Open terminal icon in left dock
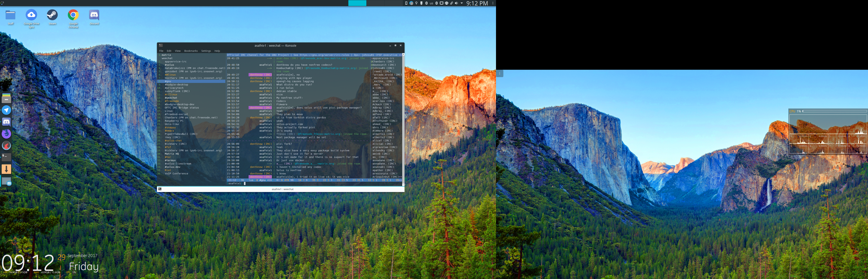 (6, 157)
